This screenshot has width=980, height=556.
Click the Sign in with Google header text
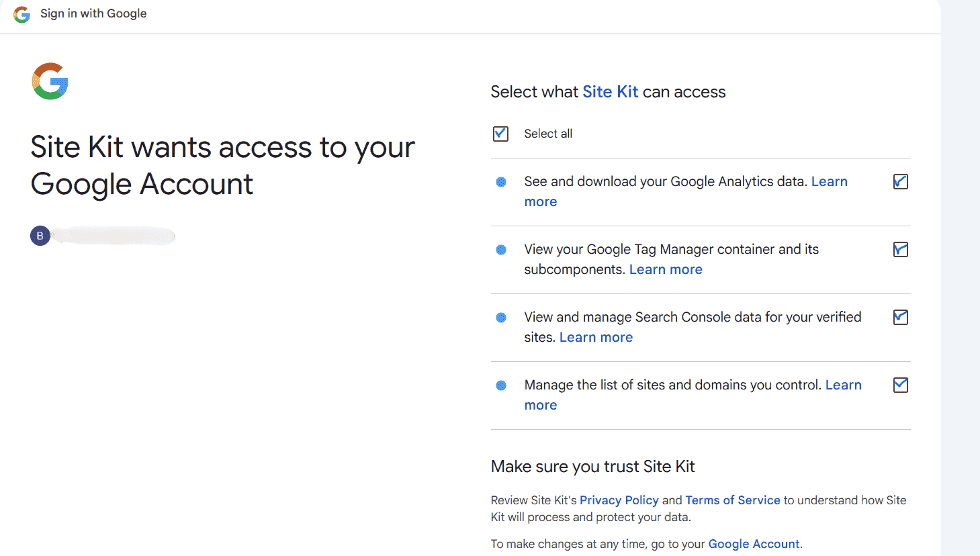coord(93,13)
